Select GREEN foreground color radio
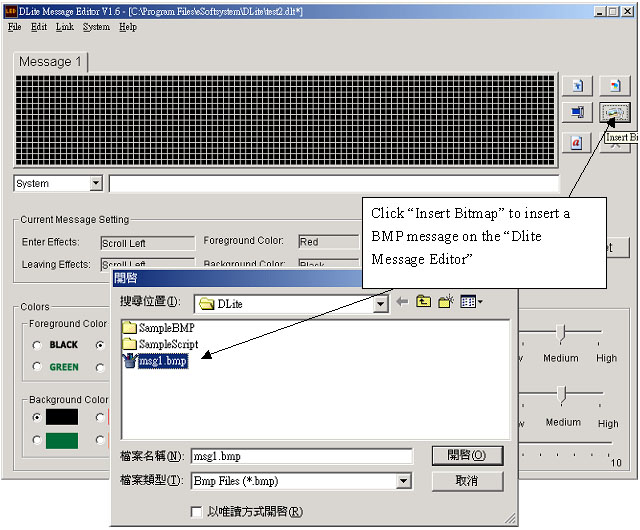 (37, 366)
